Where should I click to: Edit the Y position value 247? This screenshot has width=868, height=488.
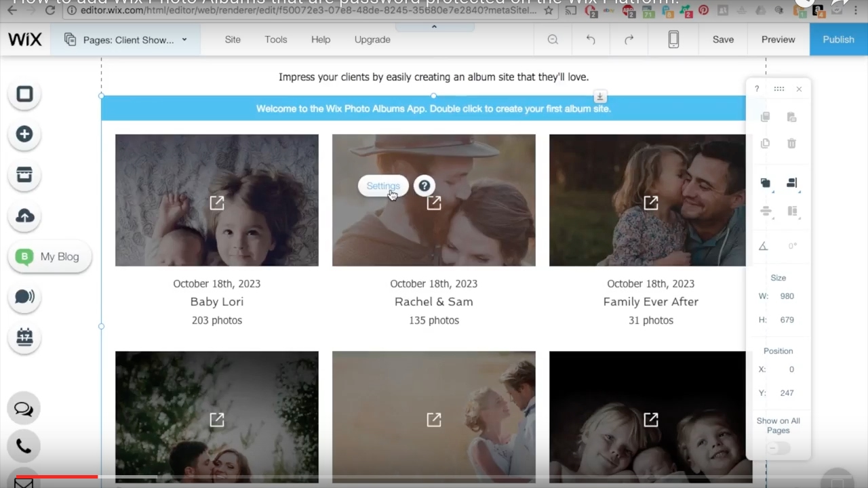[787, 393]
